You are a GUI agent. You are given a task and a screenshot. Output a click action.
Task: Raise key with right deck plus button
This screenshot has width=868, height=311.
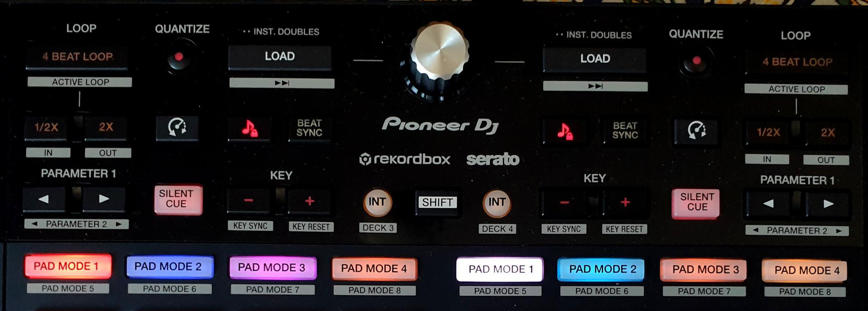pos(625,203)
